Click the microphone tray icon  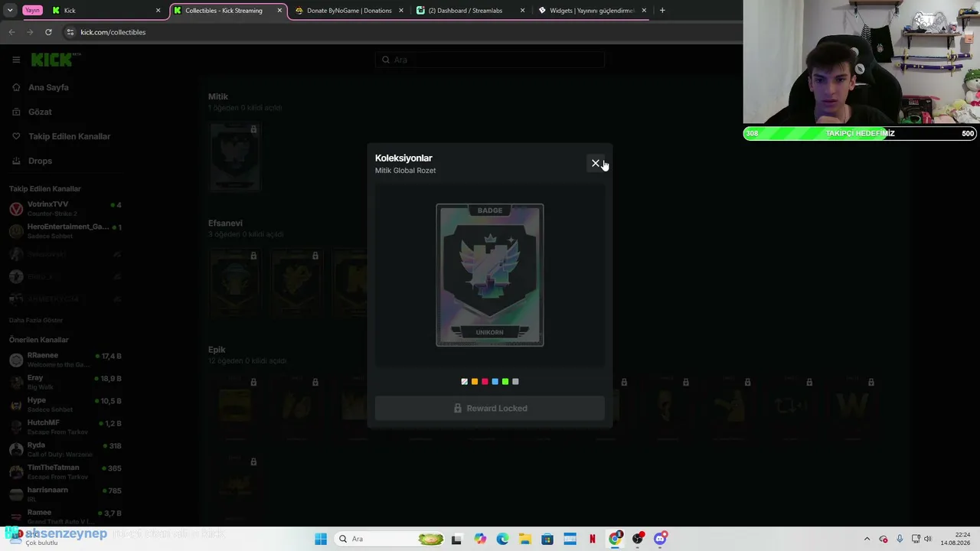point(900,539)
